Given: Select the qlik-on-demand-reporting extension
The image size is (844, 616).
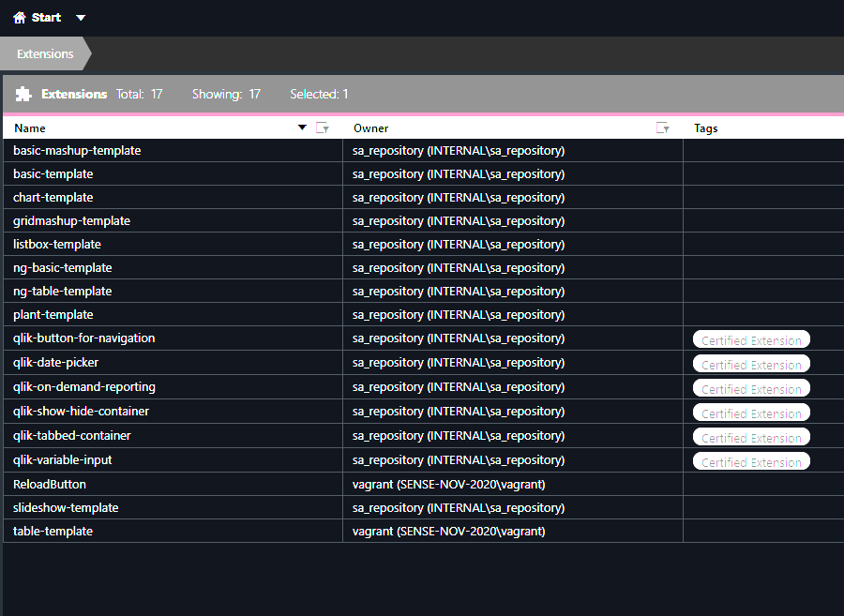Looking at the screenshot, I should (x=84, y=387).
